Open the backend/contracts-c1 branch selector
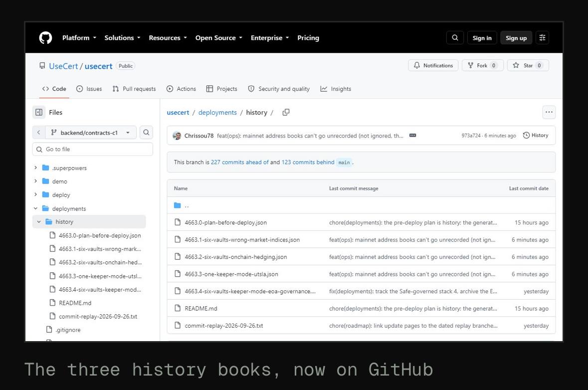The height and width of the screenshot is (390, 588). pos(91,132)
